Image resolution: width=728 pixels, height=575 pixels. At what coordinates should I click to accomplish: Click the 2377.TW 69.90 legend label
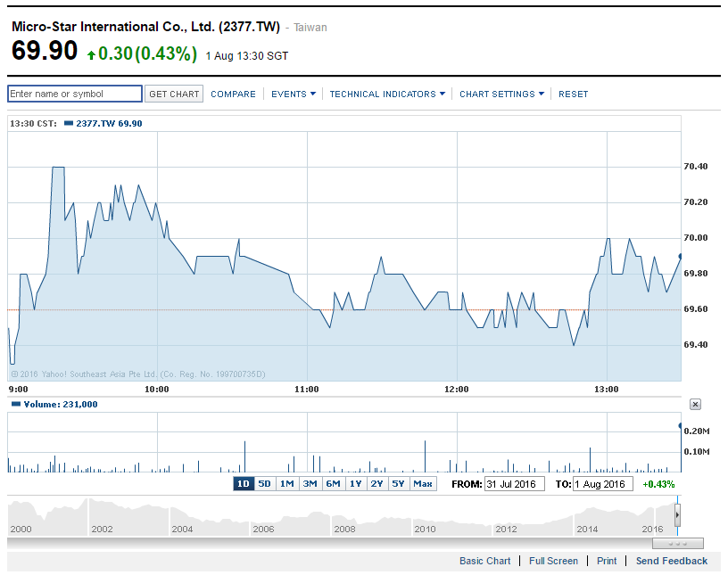pyautogui.click(x=109, y=123)
